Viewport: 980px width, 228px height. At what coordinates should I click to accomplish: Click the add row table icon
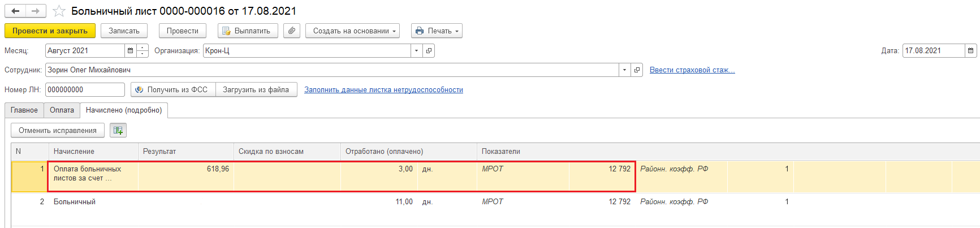tap(118, 131)
